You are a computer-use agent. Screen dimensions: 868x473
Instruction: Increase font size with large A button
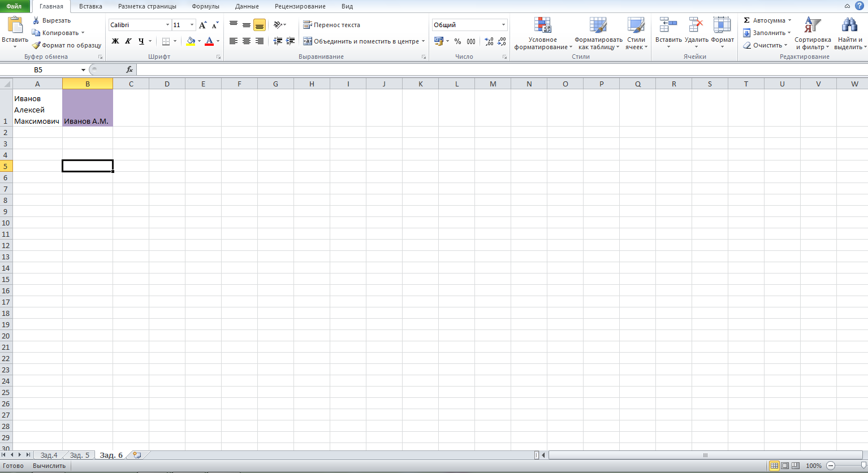[203, 25]
